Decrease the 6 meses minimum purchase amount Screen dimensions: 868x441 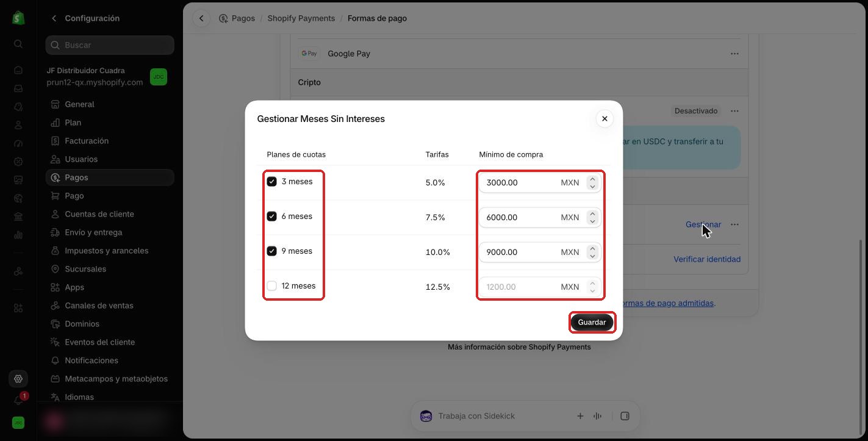(x=592, y=221)
